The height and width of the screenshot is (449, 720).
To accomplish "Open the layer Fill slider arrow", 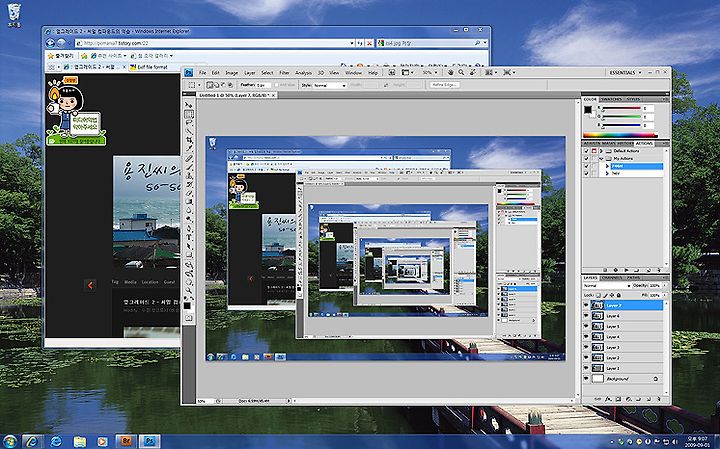I will [x=664, y=295].
